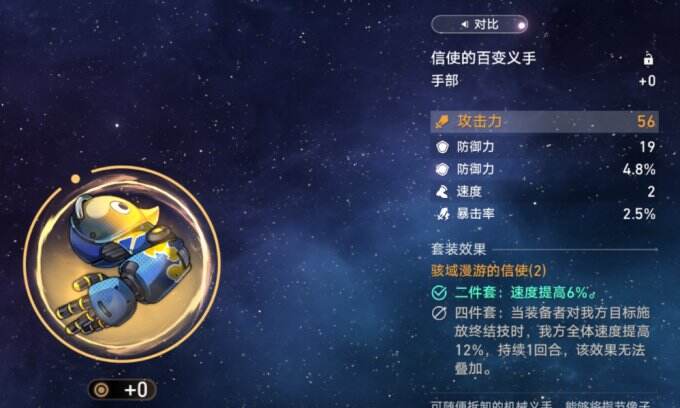Click the 信使的百变义手 relic title
This screenshot has width=680, height=408.
coord(484,58)
